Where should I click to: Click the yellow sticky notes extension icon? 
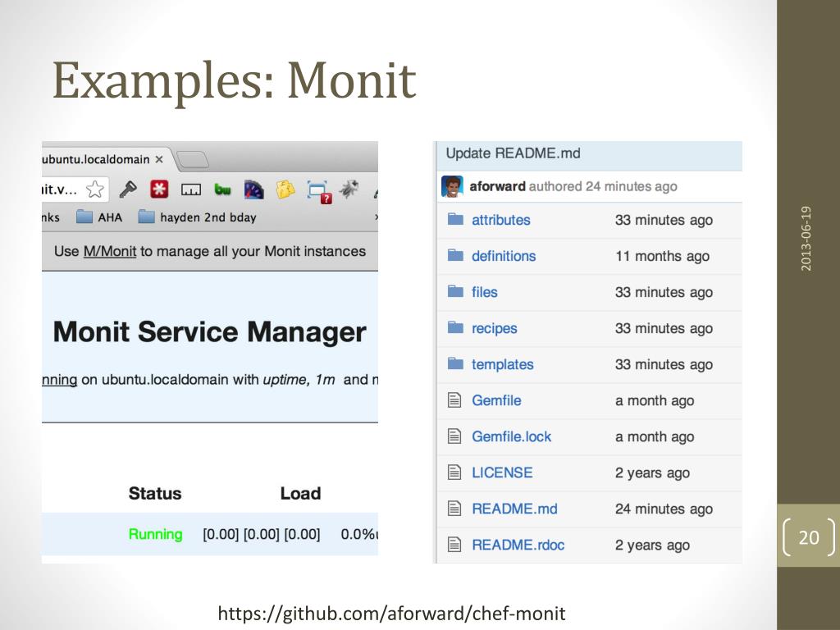click(285, 189)
